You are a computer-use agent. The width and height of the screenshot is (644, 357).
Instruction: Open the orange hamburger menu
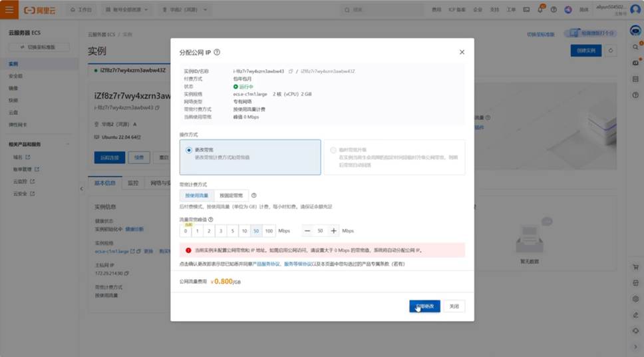(x=9, y=10)
